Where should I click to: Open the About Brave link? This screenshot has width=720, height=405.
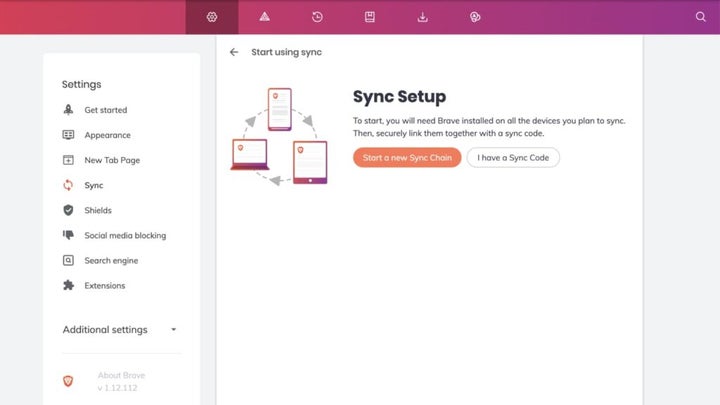pos(121,375)
